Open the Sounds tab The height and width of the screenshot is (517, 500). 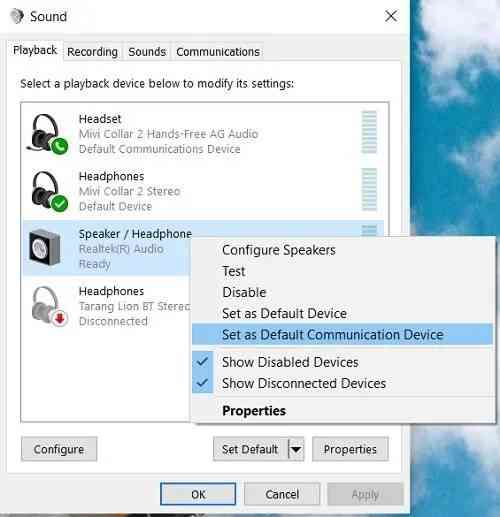pos(147,52)
